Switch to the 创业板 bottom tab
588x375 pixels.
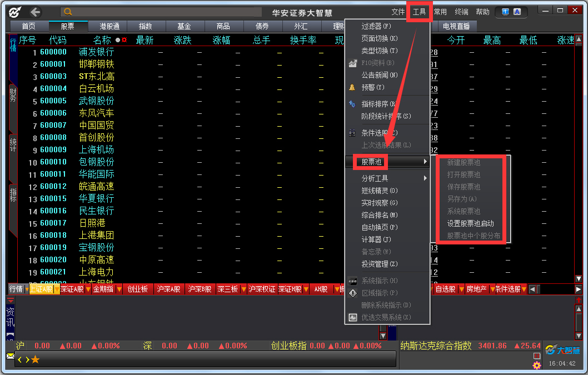[138, 289]
